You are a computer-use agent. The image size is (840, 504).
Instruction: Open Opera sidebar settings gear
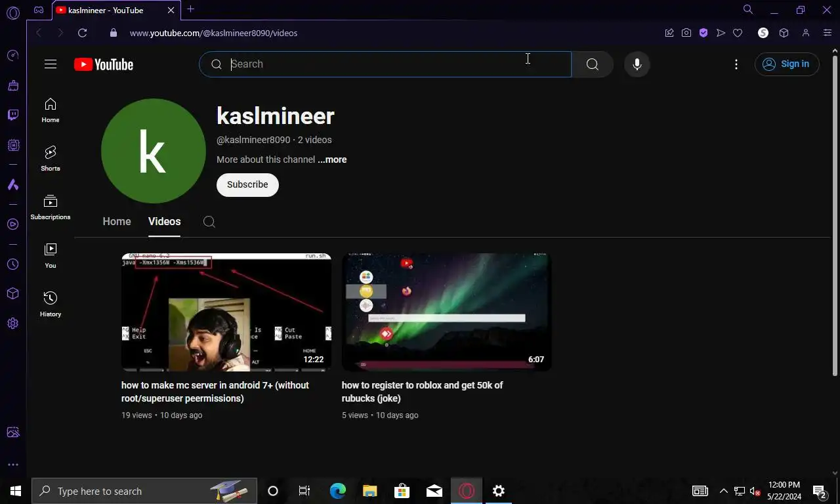[x=13, y=324]
